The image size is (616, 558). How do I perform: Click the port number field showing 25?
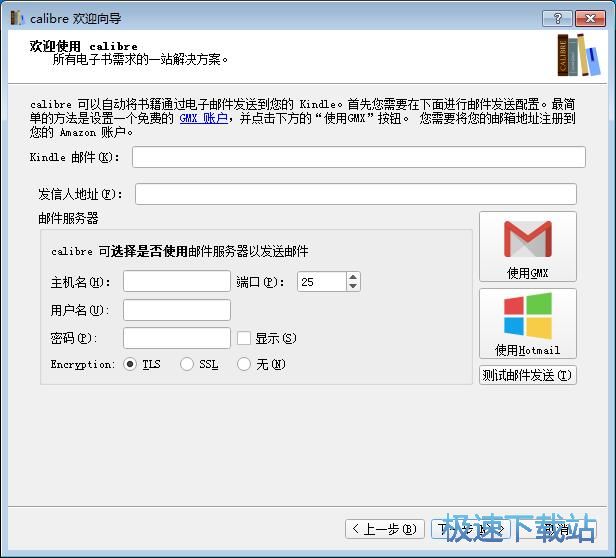pos(322,281)
